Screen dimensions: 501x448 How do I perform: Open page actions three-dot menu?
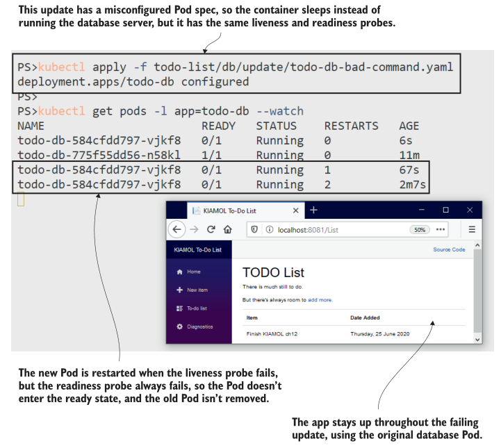pos(441,229)
